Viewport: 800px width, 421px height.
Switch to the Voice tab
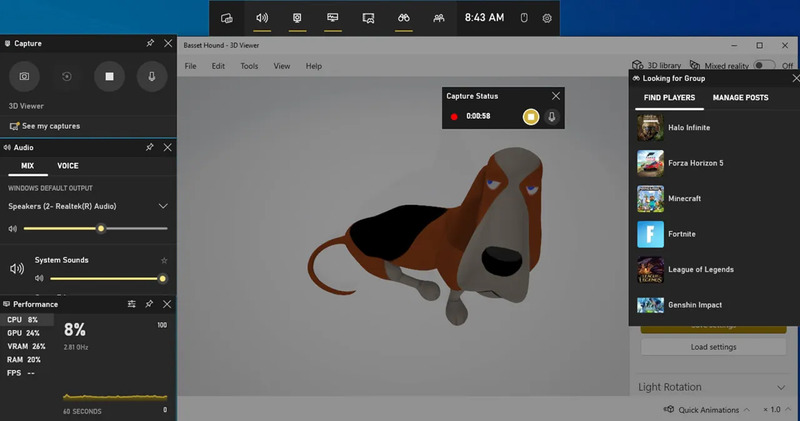68,166
